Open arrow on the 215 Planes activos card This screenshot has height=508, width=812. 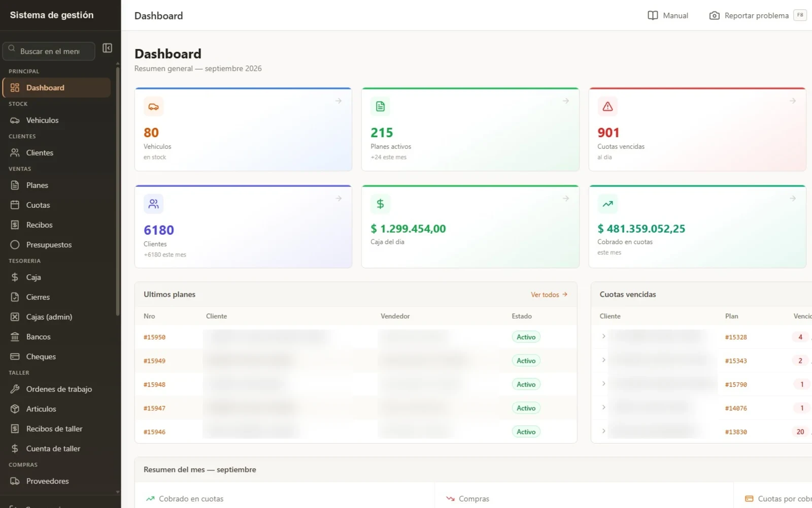(x=566, y=101)
